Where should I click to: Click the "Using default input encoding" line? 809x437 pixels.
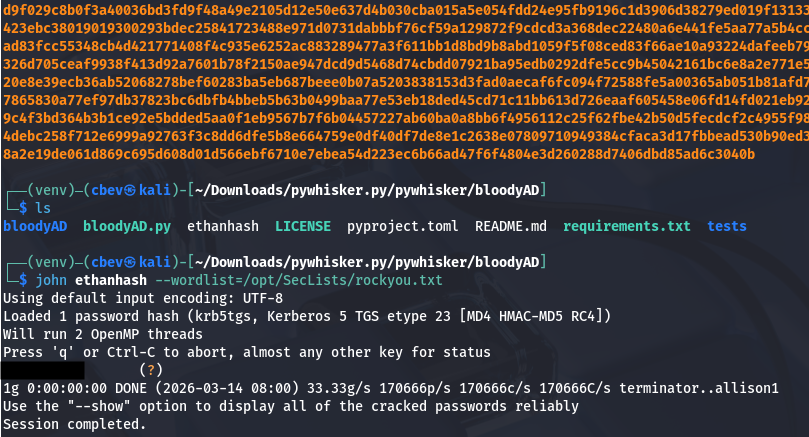[143, 298]
